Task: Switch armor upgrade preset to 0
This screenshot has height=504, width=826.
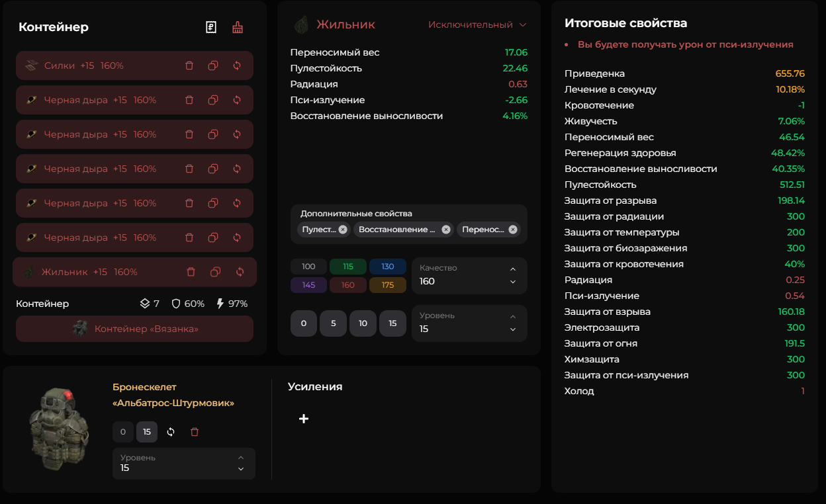Action: [122, 432]
